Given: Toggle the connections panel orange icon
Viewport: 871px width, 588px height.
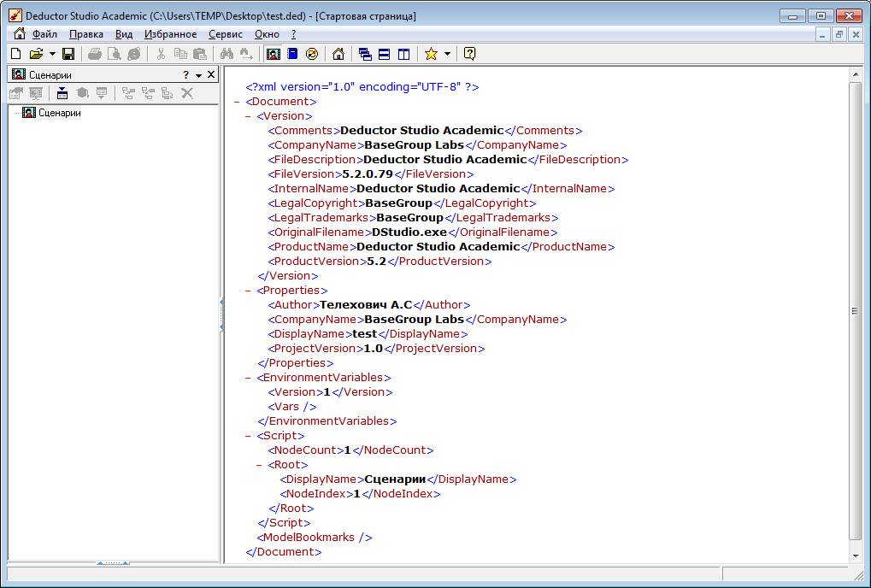Looking at the screenshot, I should (312, 54).
